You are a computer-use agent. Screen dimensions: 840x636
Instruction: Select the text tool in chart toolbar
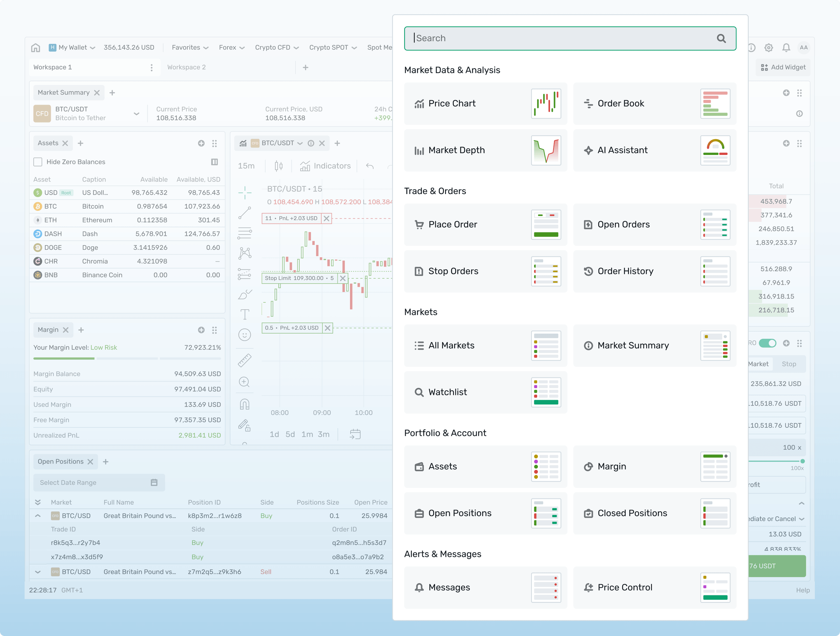(x=244, y=314)
